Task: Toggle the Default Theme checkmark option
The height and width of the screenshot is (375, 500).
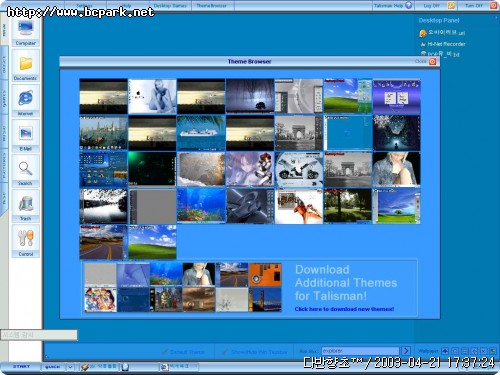Action: (183, 352)
